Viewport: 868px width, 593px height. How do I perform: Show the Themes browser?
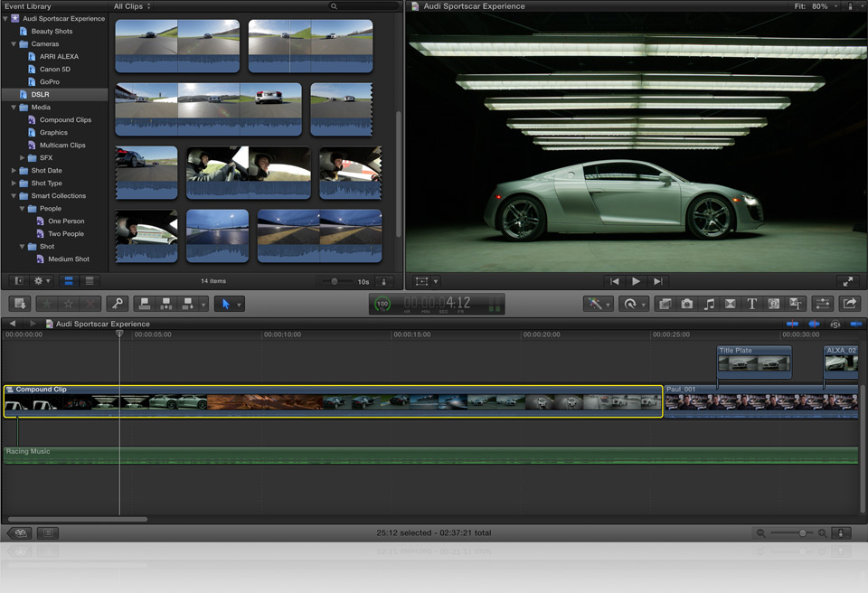pos(796,304)
